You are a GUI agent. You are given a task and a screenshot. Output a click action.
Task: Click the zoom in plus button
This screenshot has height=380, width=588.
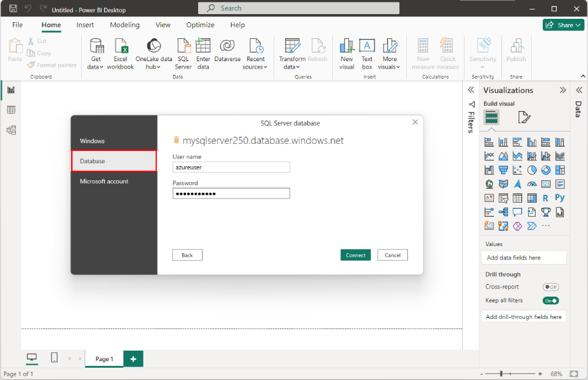(x=540, y=374)
